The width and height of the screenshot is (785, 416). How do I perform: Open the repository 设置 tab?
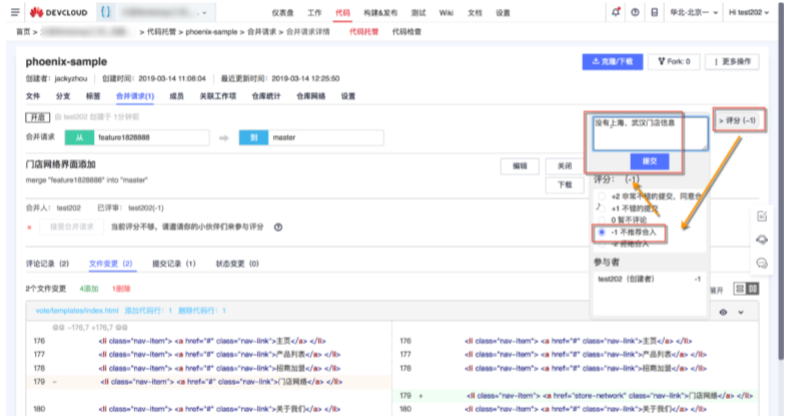click(348, 96)
